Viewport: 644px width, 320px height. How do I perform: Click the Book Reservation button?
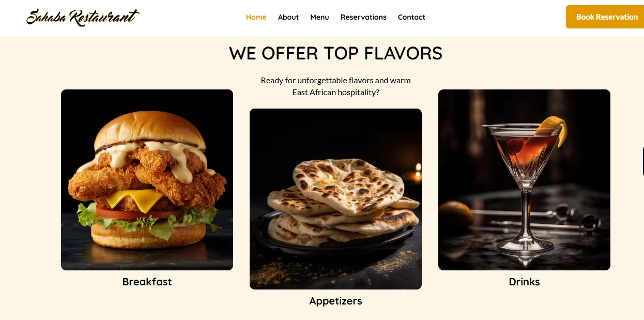point(605,17)
